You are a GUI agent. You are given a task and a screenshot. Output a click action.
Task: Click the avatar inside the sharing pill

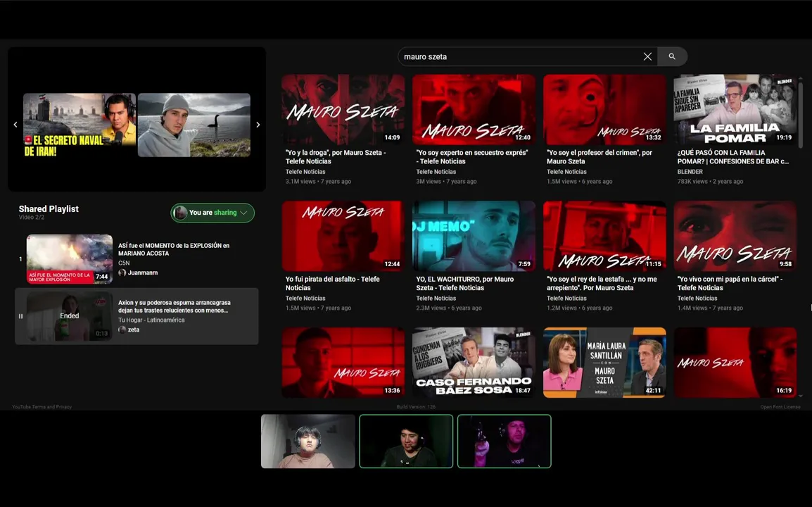[180, 213]
